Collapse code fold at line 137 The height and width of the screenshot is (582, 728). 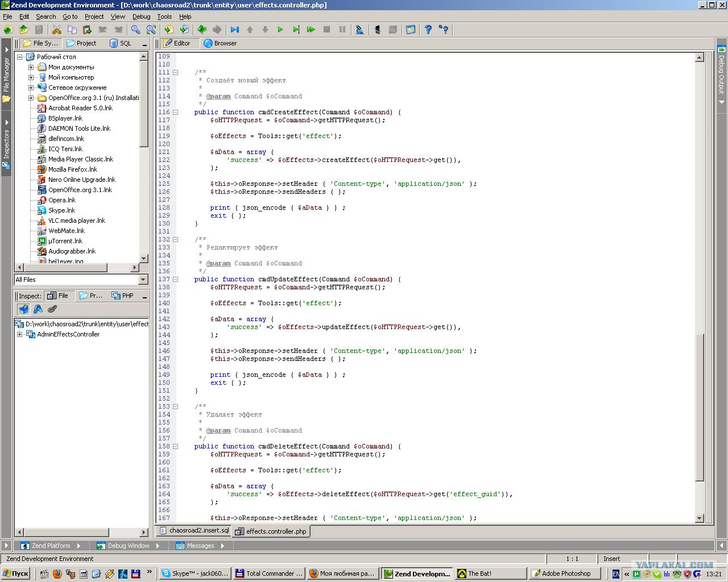click(175, 279)
